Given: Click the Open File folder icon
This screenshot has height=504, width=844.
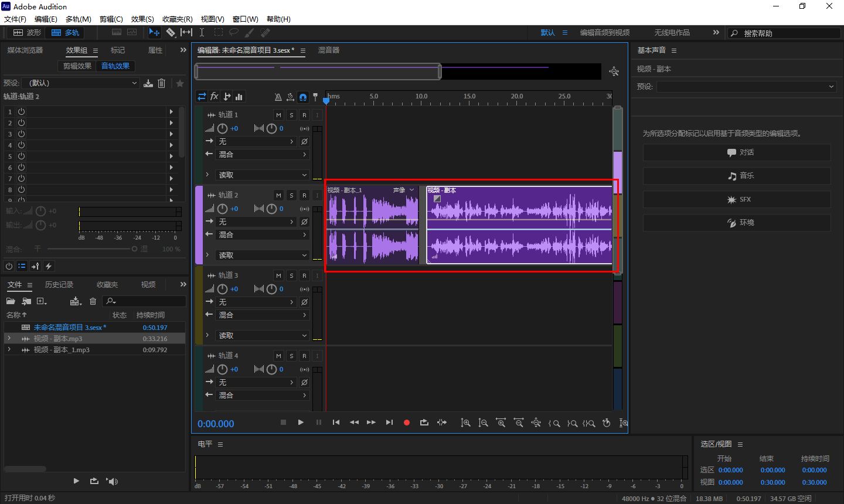Looking at the screenshot, I should click(x=11, y=301).
